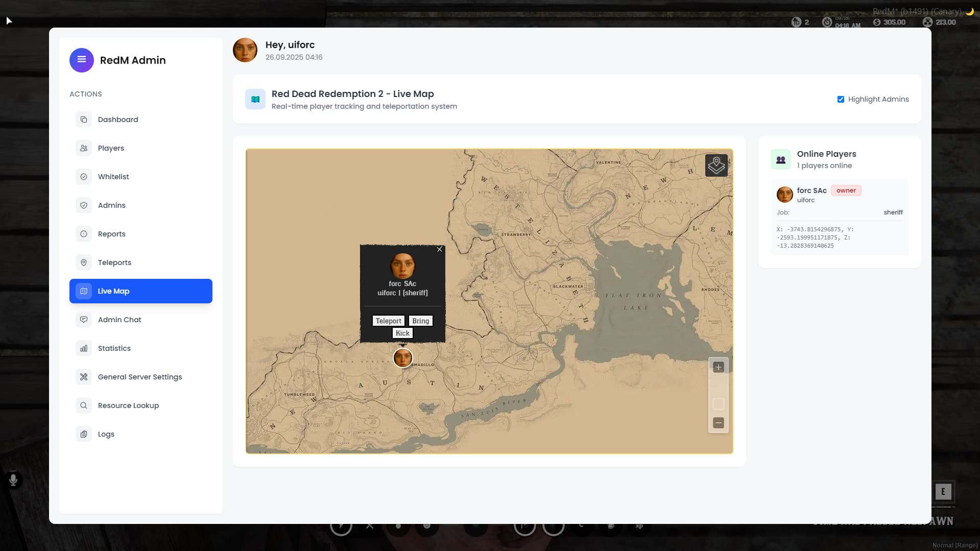
Task: Click the player marker on the map
Action: pyautogui.click(x=403, y=358)
